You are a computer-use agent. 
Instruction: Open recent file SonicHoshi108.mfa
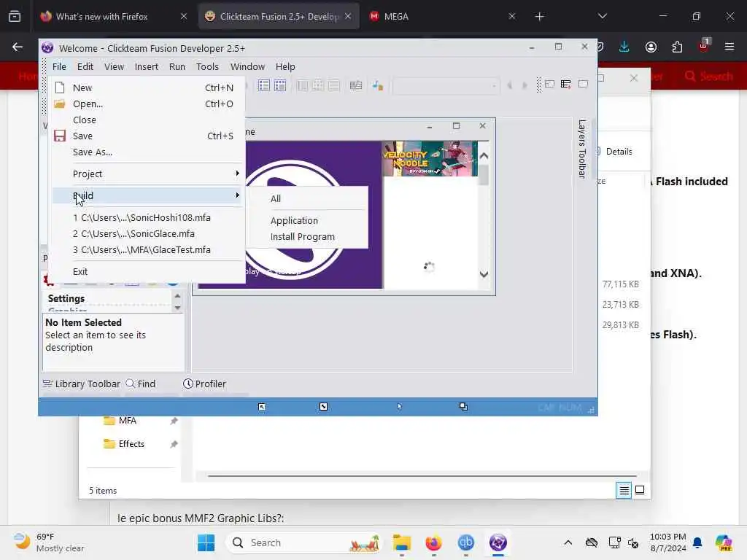[147, 217]
